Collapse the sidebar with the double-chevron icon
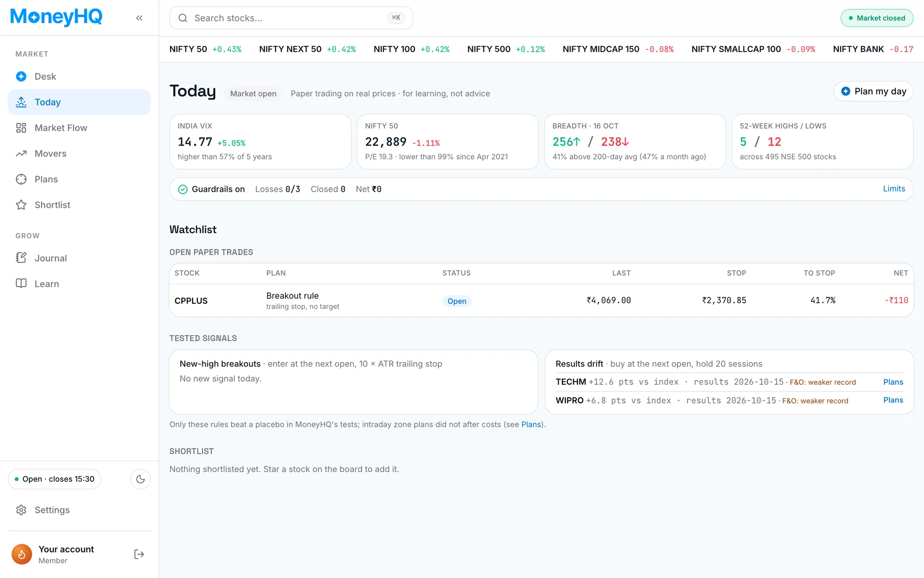 tap(139, 18)
